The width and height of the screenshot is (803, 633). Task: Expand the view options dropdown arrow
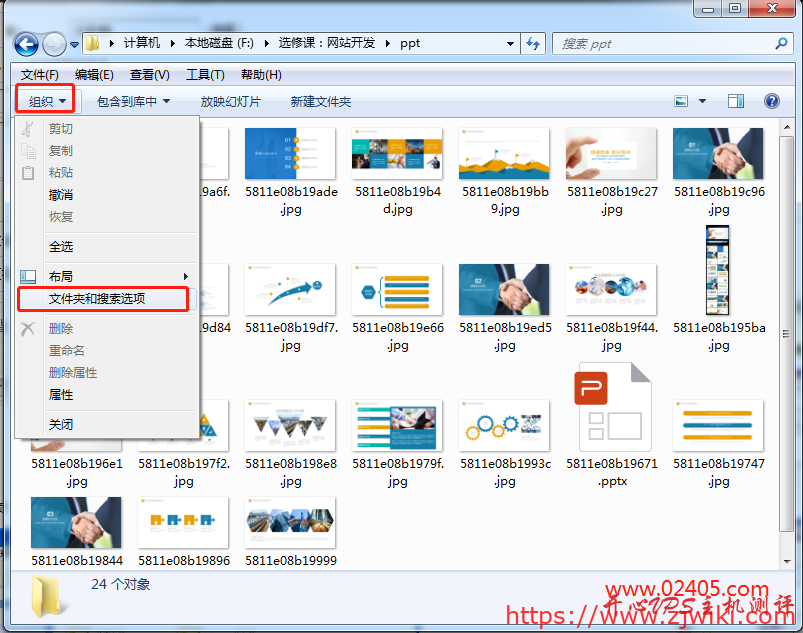[704, 100]
